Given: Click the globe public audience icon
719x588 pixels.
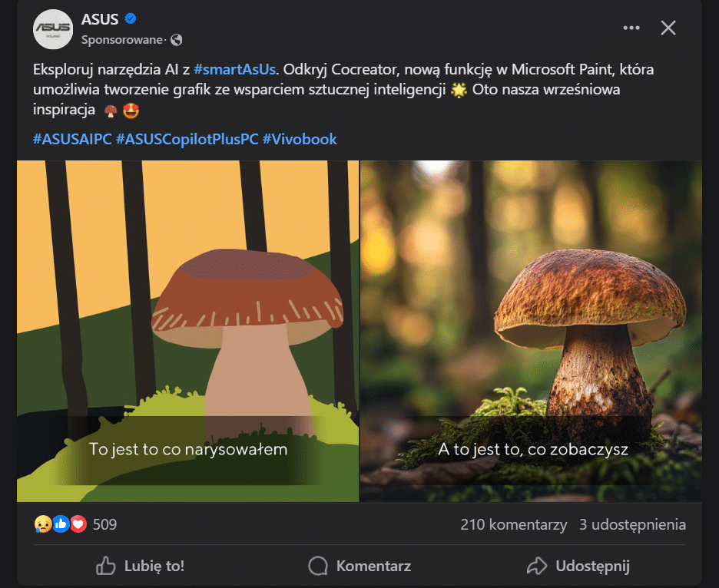Looking at the screenshot, I should [x=177, y=40].
